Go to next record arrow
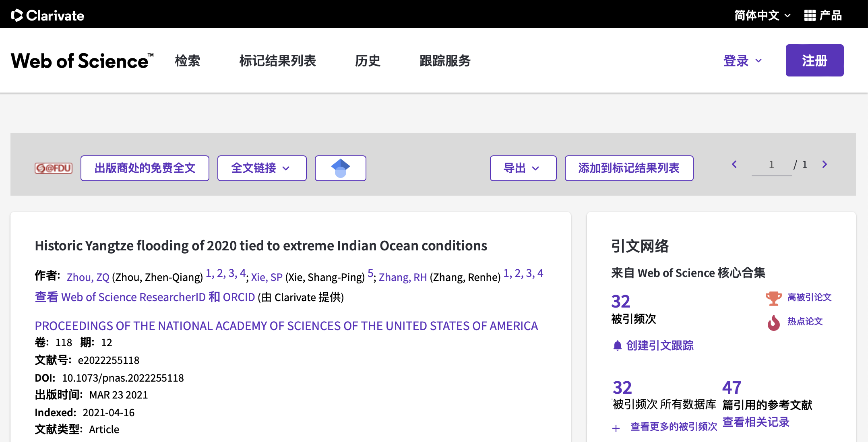This screenshot has width=868, height=442. pyautogui.click(x=825, y=164)
